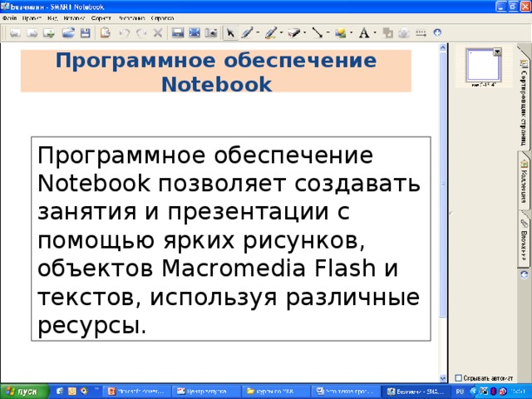The height and width of the screenshot is (399, 532).
Task: Open the Вставка menu
Action: pyautogui.click(x=74, y=18)
